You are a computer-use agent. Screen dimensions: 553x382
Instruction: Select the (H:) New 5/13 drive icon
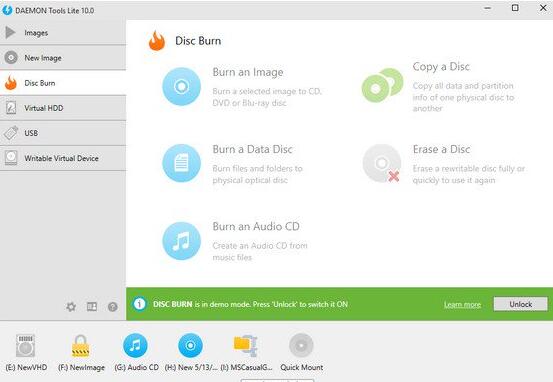click(190, 345)
